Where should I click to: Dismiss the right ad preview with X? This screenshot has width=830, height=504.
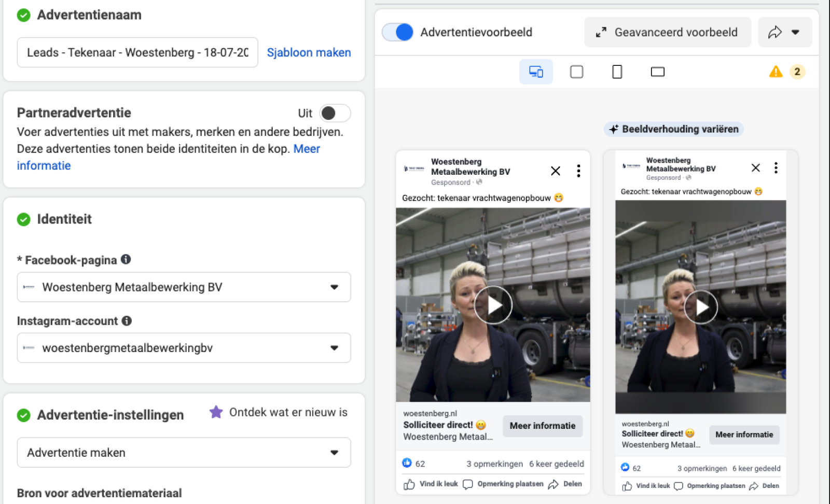click(755, 167)
